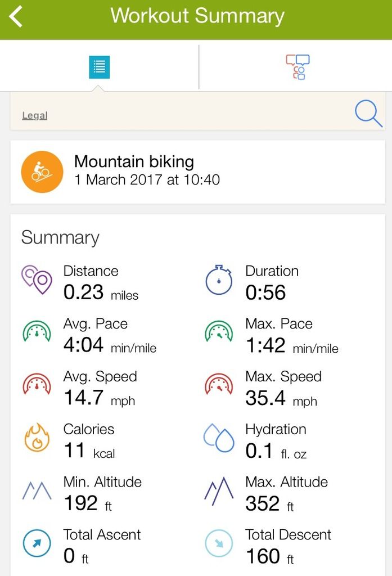The image size is (392, 576).
Task: Tap the Hydration water drops icon
Action: coord(219,438)
